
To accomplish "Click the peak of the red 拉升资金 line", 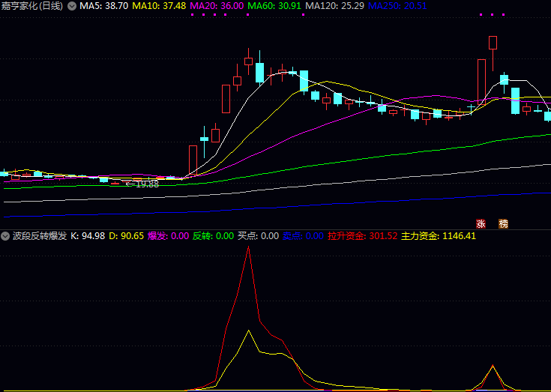I will pyautogui.click(x=248, y=247).
